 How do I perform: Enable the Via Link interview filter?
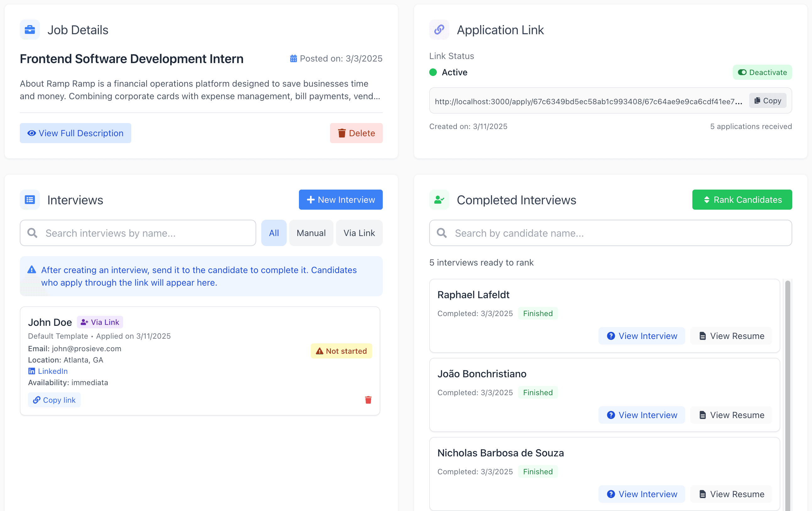[x=359, y=233]
